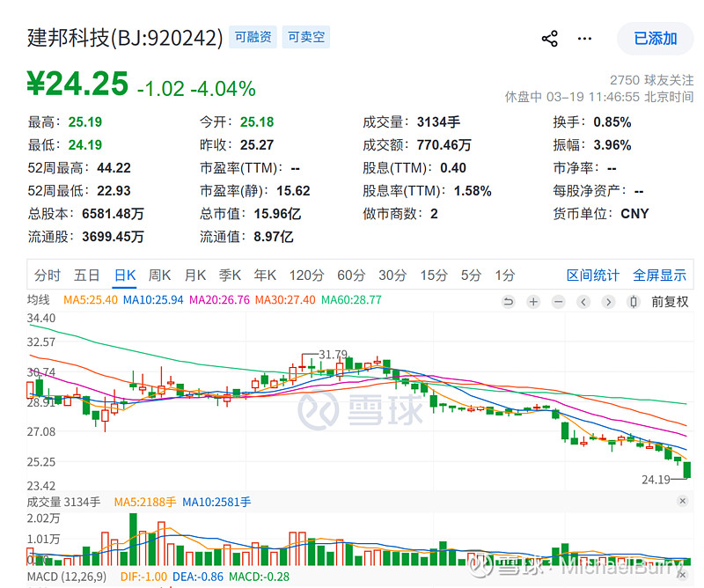The height and width of the screenshot is (588, 704).
Task: Click the MA10:25.94 indicator label
Action: pos(153,299)
